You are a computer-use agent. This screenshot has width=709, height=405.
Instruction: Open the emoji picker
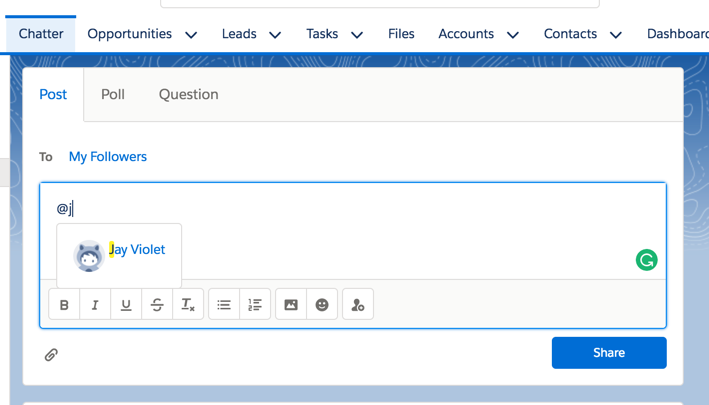click(x=322, y=305)
